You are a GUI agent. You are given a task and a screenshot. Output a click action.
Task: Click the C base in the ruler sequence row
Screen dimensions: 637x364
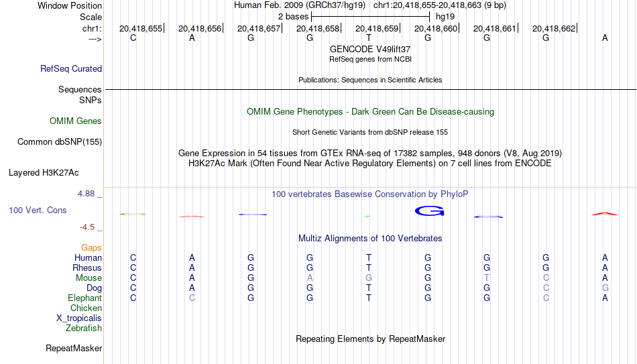pos(133,38)
